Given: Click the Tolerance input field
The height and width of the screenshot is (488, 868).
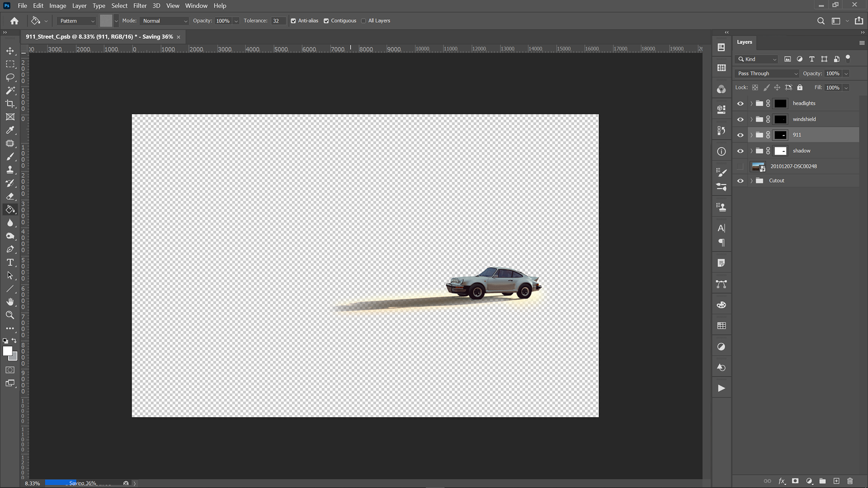Looking at the screenshot, I should point(278,21).
